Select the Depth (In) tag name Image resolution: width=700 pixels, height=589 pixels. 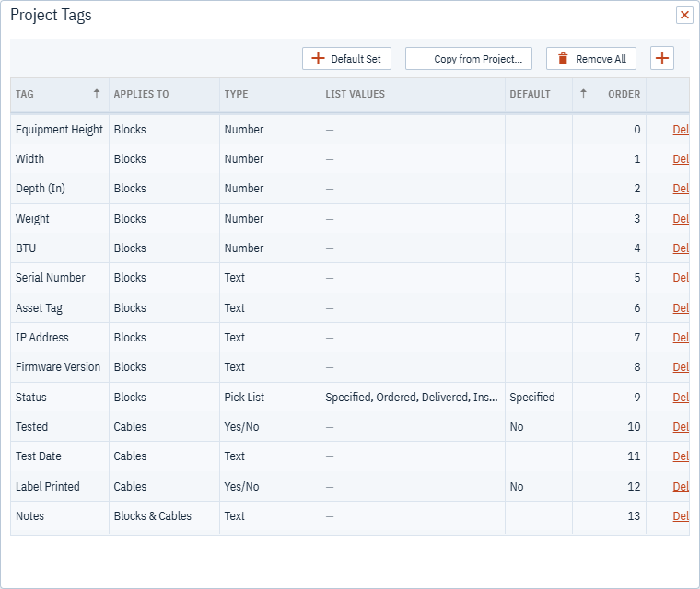(41, 189)
